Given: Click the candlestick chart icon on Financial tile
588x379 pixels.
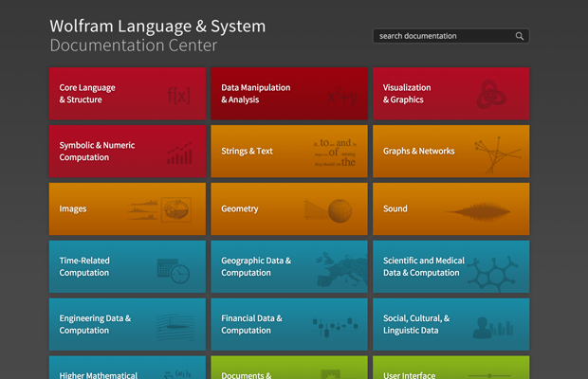Looking at the screenshot, I should (335, 327).
